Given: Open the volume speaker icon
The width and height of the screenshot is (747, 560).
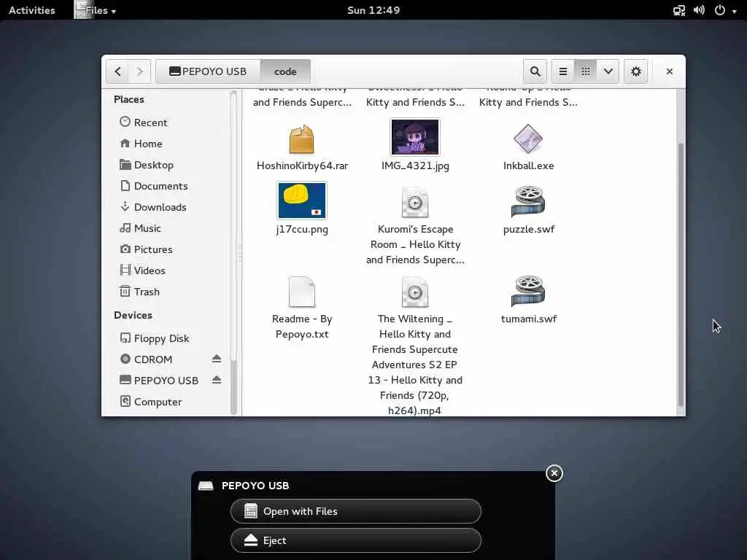Looking at the screenshot, I should [x=699, y=10].
